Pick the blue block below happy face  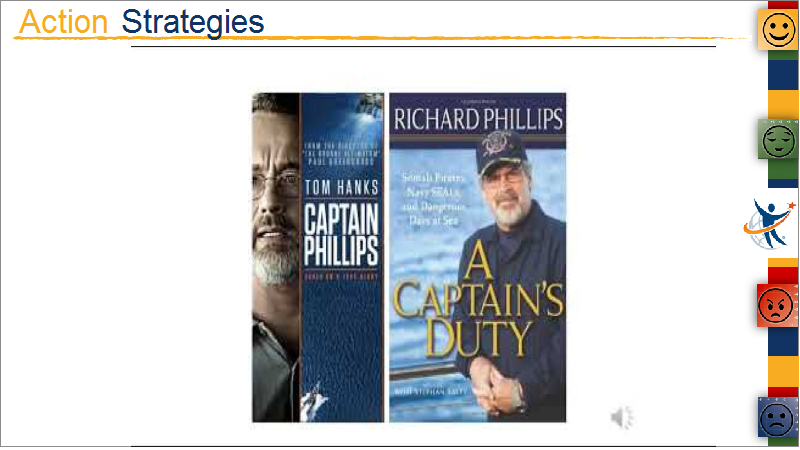pyautogui.click(x=783, y=75)
